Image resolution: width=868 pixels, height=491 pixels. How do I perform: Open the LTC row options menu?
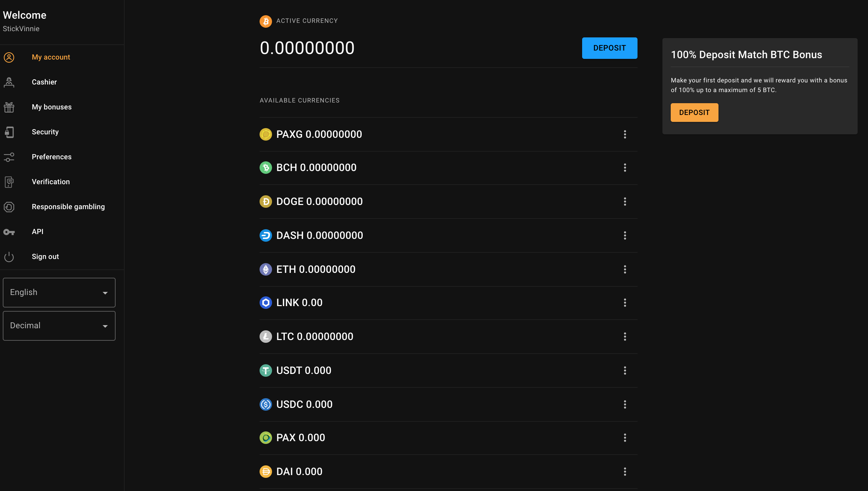pos(625,337)
